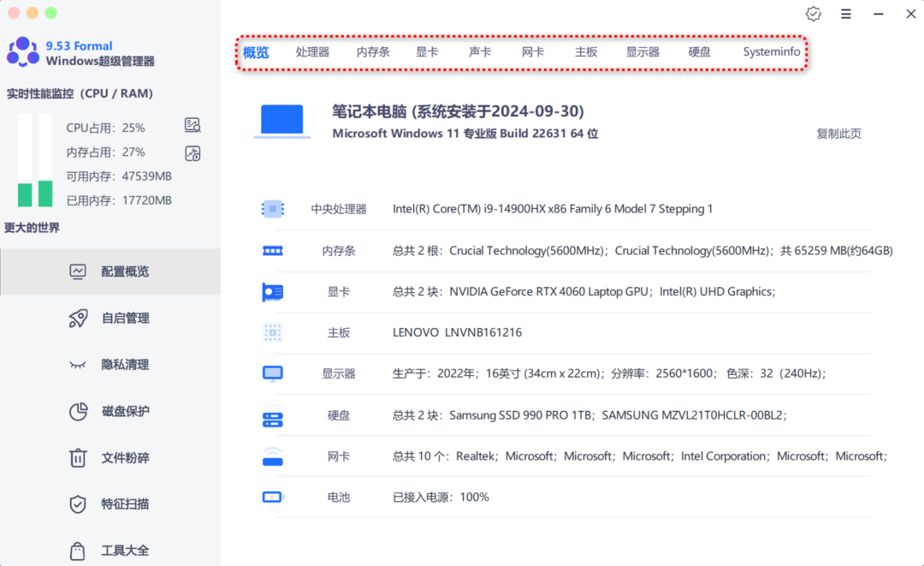Click the Realtek network adapters text
Viewport: 924px width, 566px height.
640,456
